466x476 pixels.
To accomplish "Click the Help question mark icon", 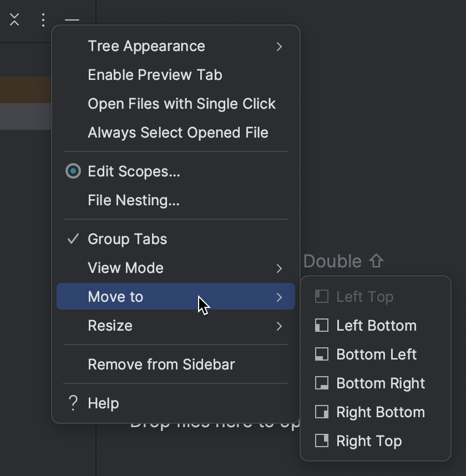I will click(x=73, y=403).
